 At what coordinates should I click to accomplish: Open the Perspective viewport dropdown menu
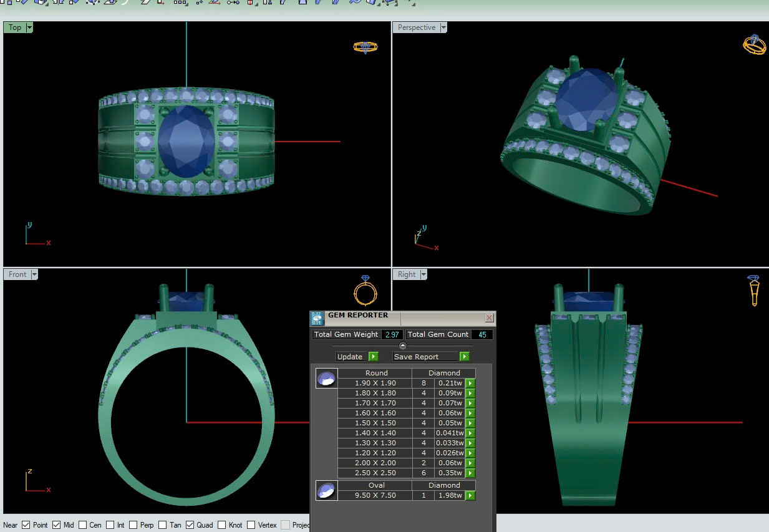pyautogui.click(x=443, y=27)
